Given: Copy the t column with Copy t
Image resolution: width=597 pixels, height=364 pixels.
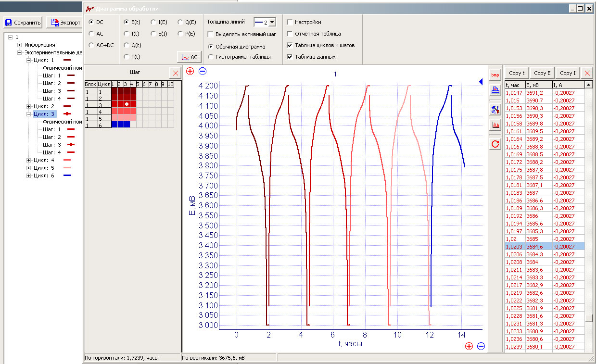Looking at the screenshot, I should [517, 73].
